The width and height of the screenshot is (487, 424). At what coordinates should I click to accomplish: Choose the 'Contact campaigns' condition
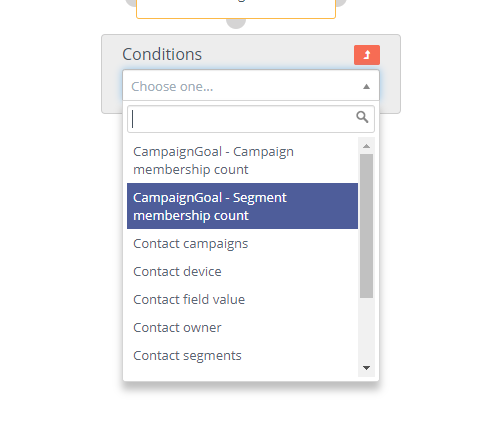coord(242,243)
